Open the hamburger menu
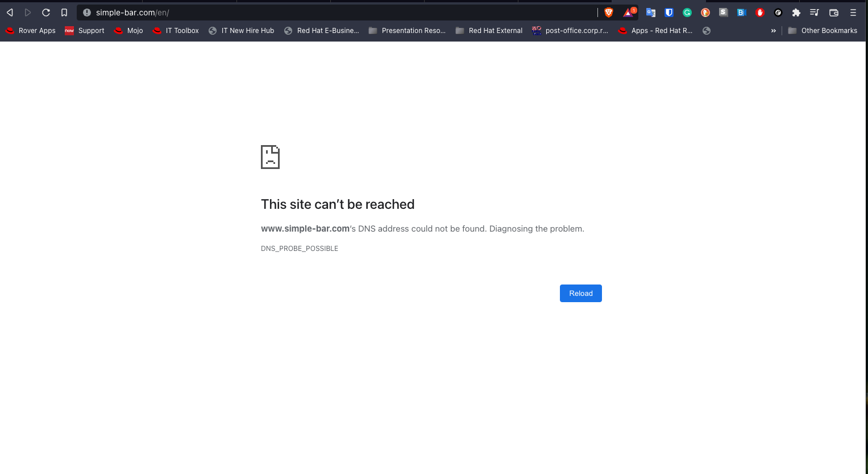This screenshot has height=474, width=868. point(853,12)
